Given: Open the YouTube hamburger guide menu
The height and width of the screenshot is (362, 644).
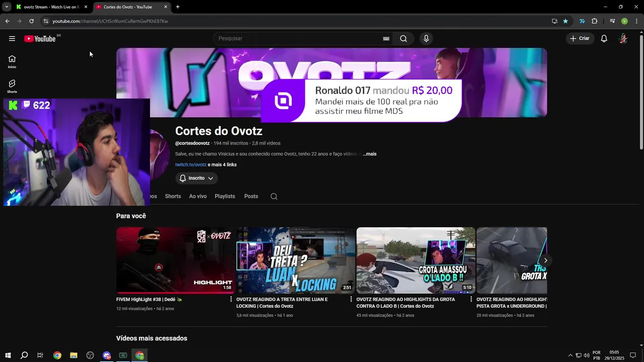Looking at the screenshot, I should 12,39.
